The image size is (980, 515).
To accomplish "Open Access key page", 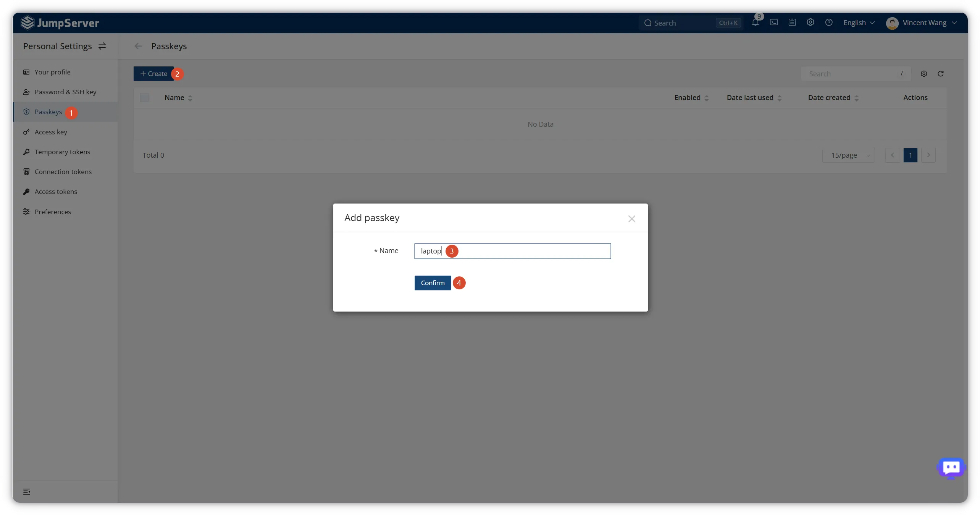I will click(x=65, y=132).
